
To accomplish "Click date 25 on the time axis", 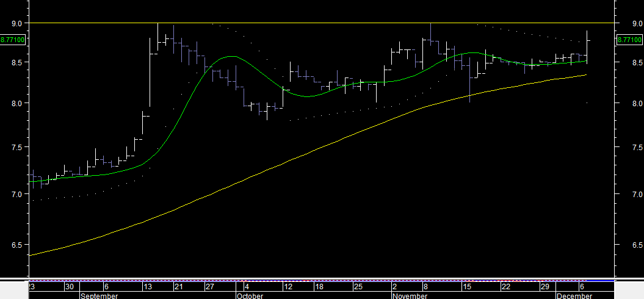I will click(x=358, y=286).
